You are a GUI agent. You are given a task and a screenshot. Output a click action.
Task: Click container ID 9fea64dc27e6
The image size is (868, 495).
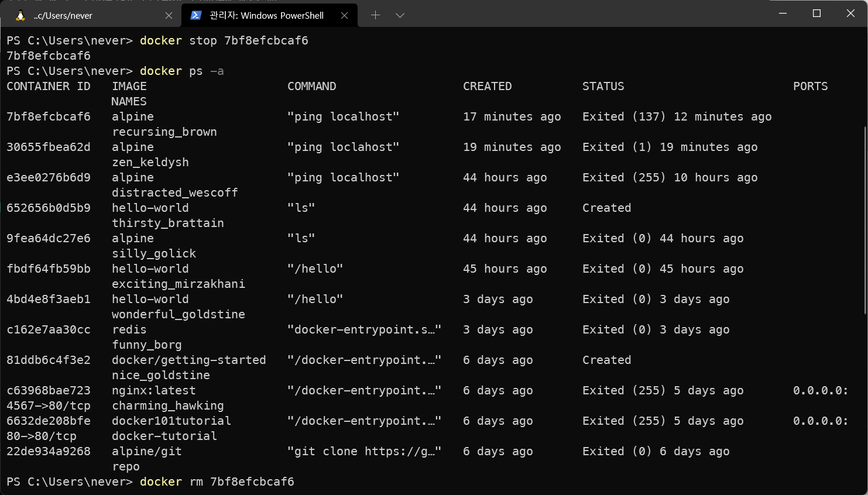pos(49,238)
